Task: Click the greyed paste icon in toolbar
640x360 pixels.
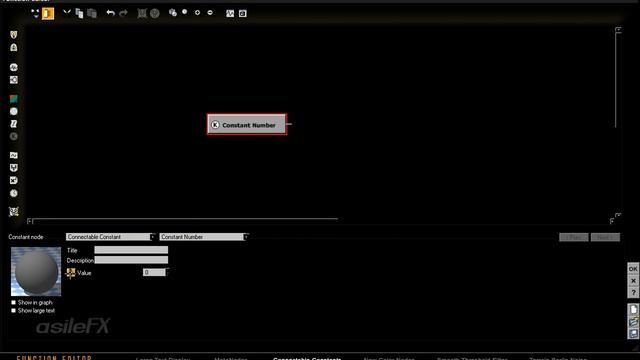Action: pyautogui.click(x=92, y=13)
